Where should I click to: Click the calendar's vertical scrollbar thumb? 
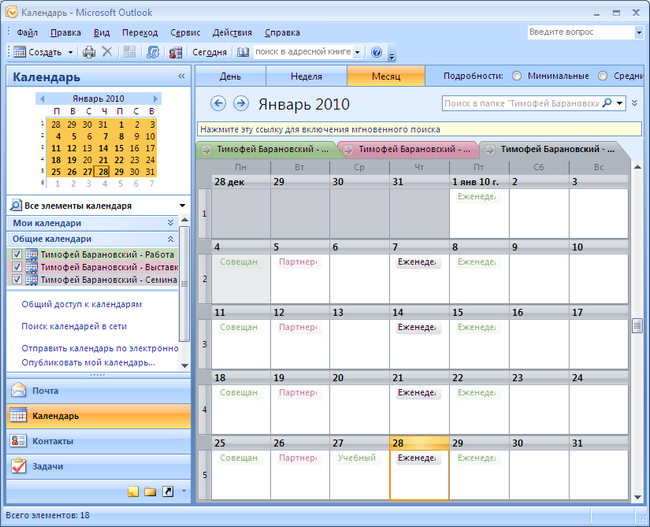pos(637,325)
